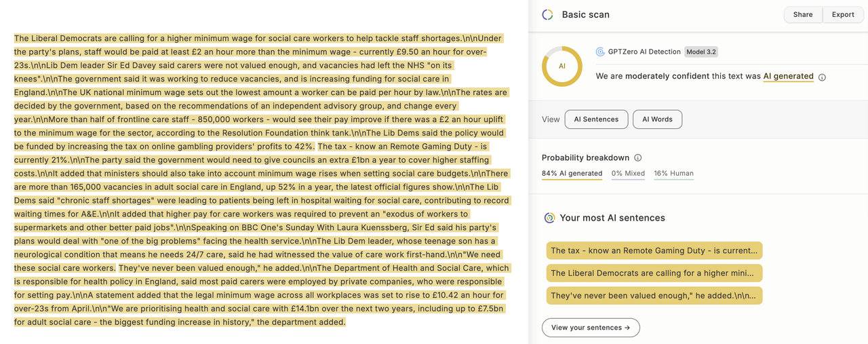Select the 84% AI generated breakdown tab
This screenshot has width=868, height=344.
[x=572, y=174]
